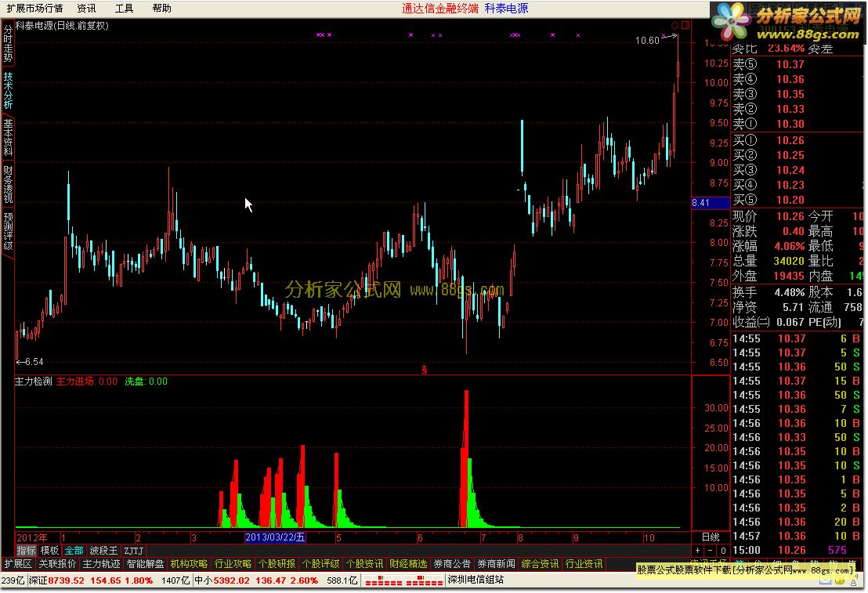Open 券商公告 tab

[x=452, y=564]
